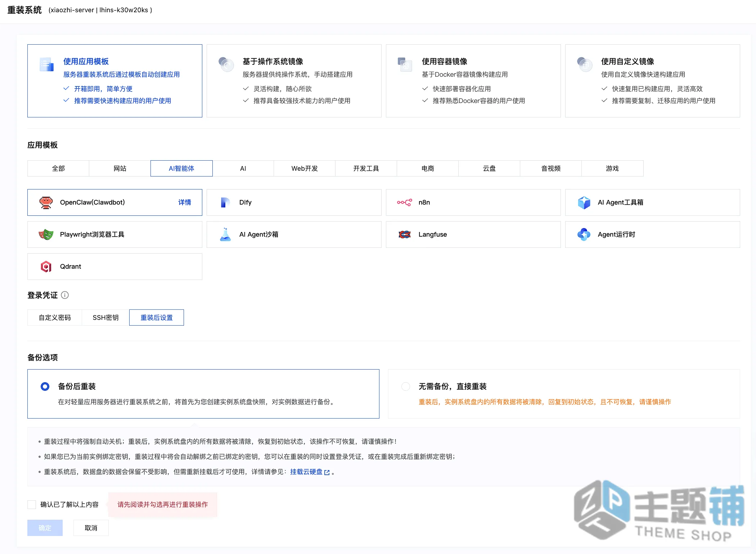Open the 开发工具 tab
Viewport: 756px width, 554px height.
point(366,169)
